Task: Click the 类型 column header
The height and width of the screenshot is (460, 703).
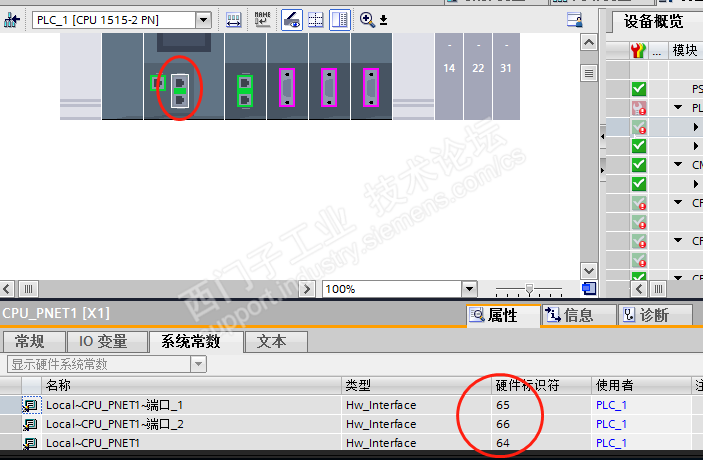Action: click(417, 385)
